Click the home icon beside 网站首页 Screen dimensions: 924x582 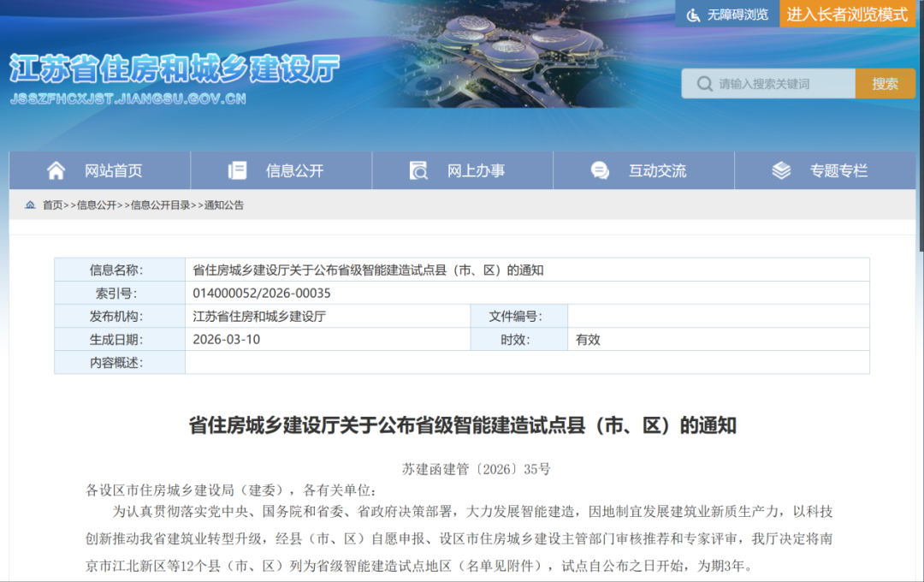click(53, 169)
